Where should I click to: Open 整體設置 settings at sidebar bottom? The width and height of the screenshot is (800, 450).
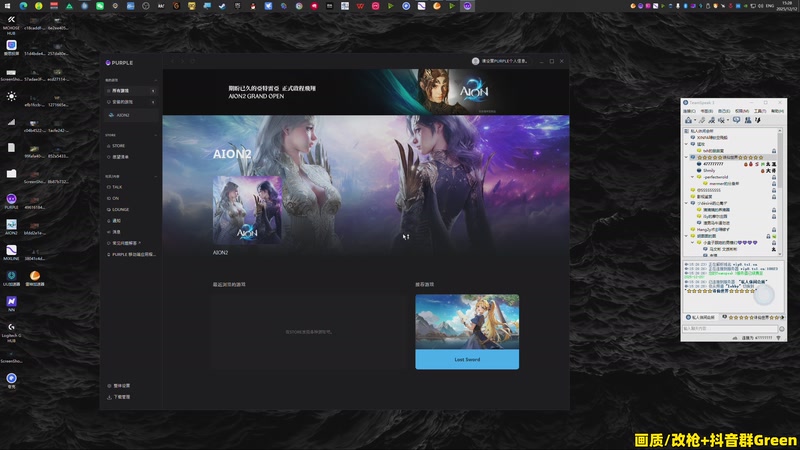pyautogui.click(x=119, y=386)
